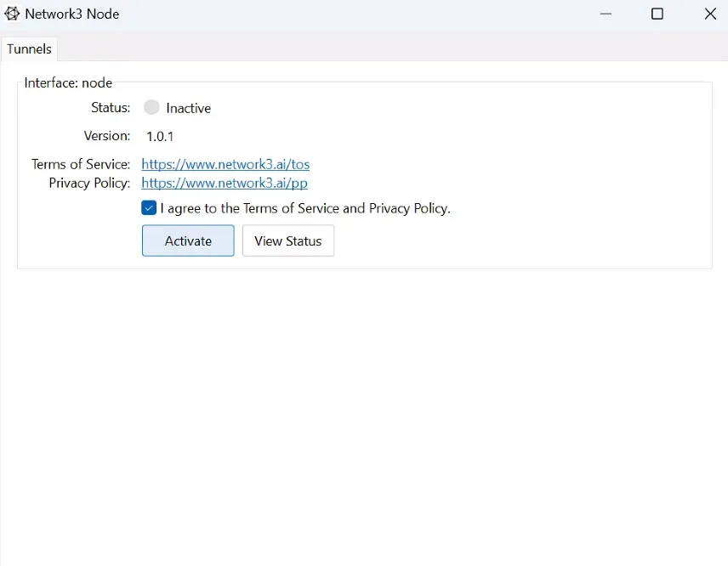The height and width of the screenshot is (566, 728).
Task: Open the network3.ai/tos link
Action: coord(225,164)
